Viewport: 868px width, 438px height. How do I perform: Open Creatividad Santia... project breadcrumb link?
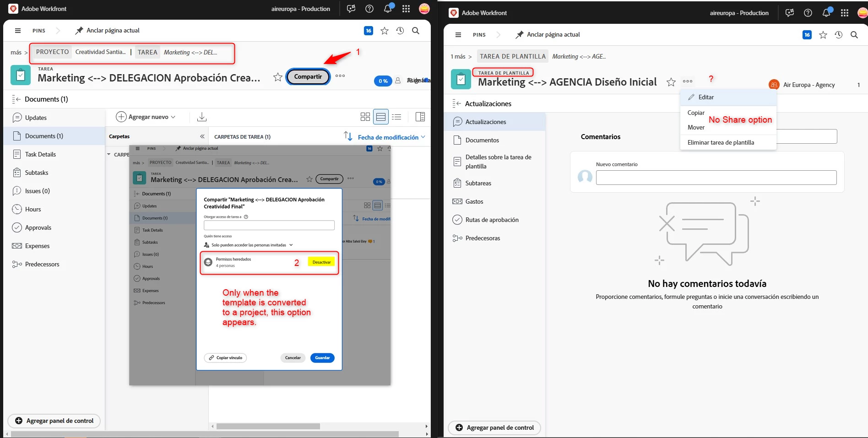tap(100, 52)
